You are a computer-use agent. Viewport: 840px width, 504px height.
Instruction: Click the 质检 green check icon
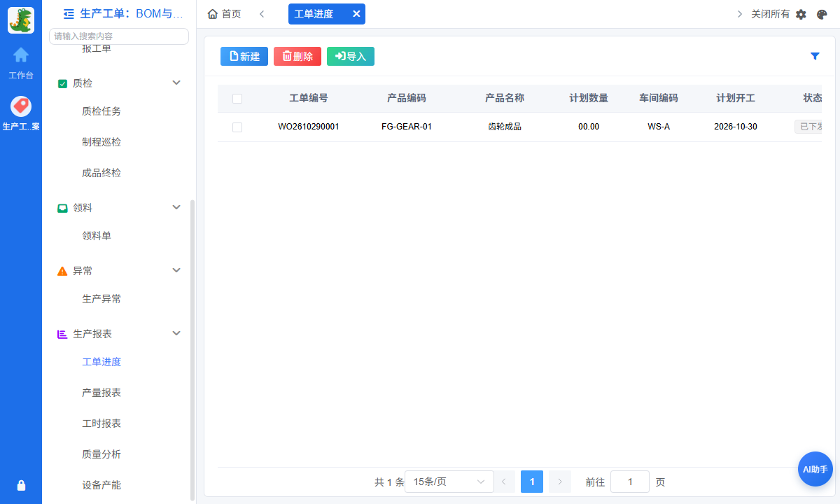(x=62, y=83)
